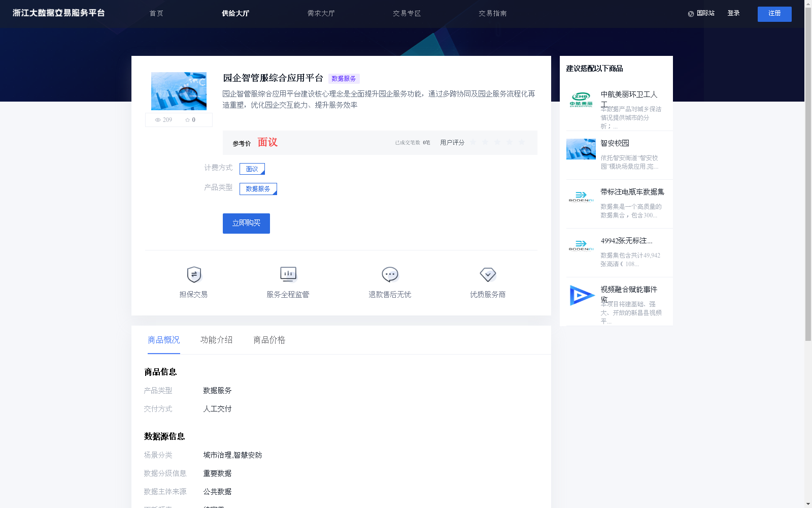
Task: Click the purple 数据服务 tag beside the title
Action: pos(344,79)
